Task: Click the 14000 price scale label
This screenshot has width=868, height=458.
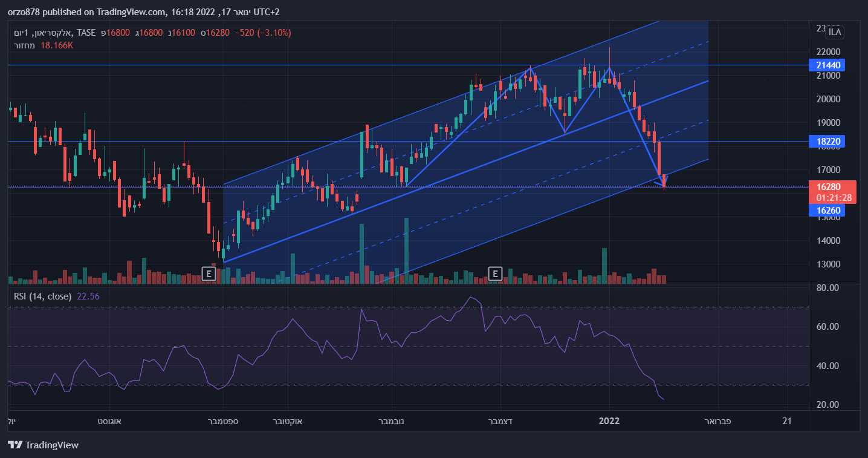Action: pyautogui.click(x=828, y=241)
